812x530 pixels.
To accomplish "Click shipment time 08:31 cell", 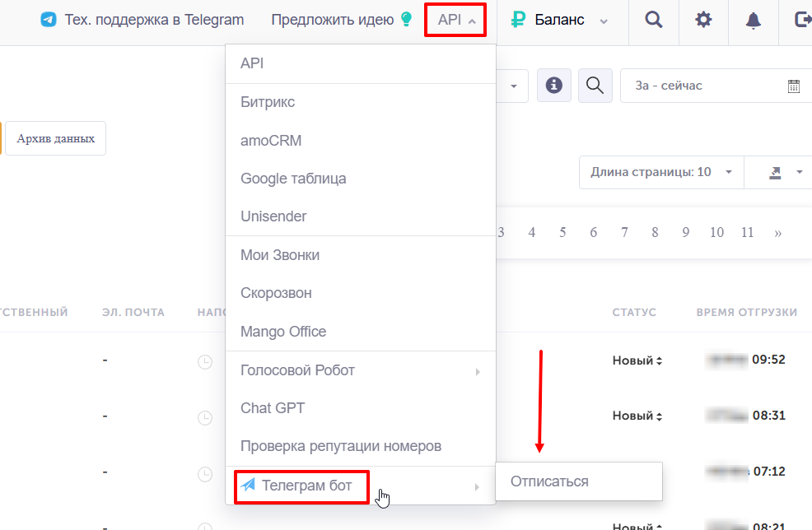I will [x=746, y=415].
